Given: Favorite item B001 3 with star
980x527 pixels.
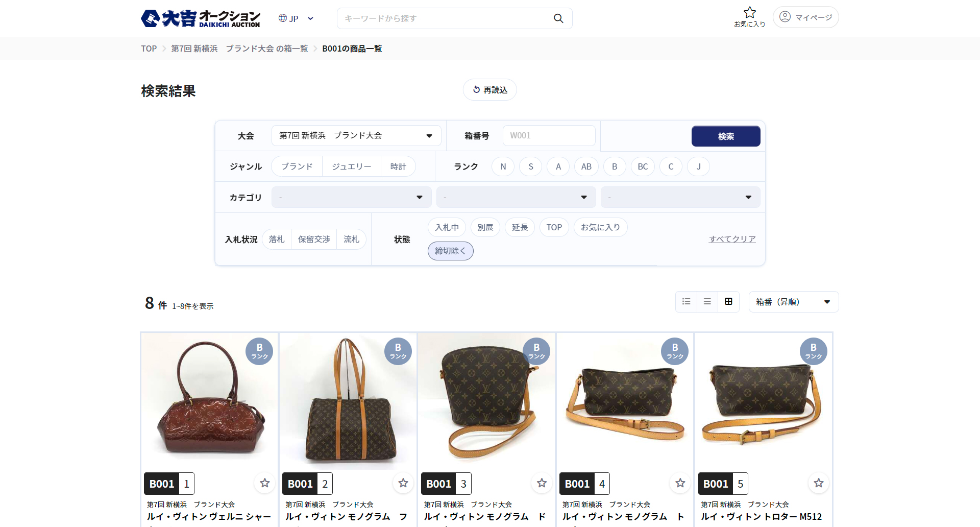Looking at the screenshot, I should coord(542,483).
